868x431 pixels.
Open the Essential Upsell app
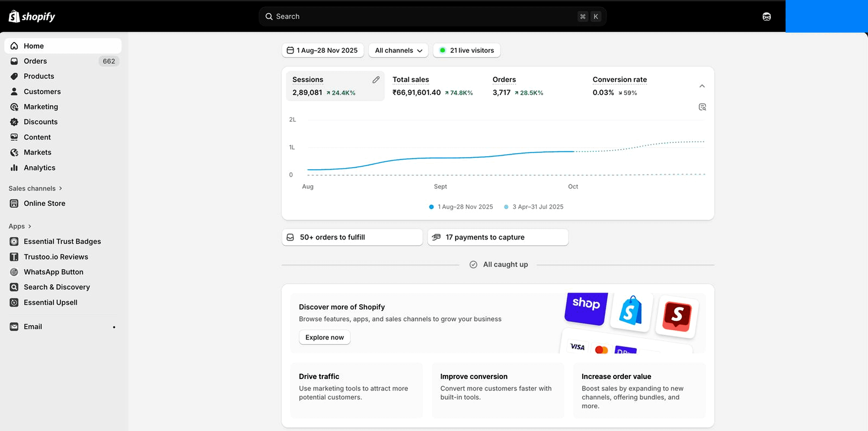(50, 303)
